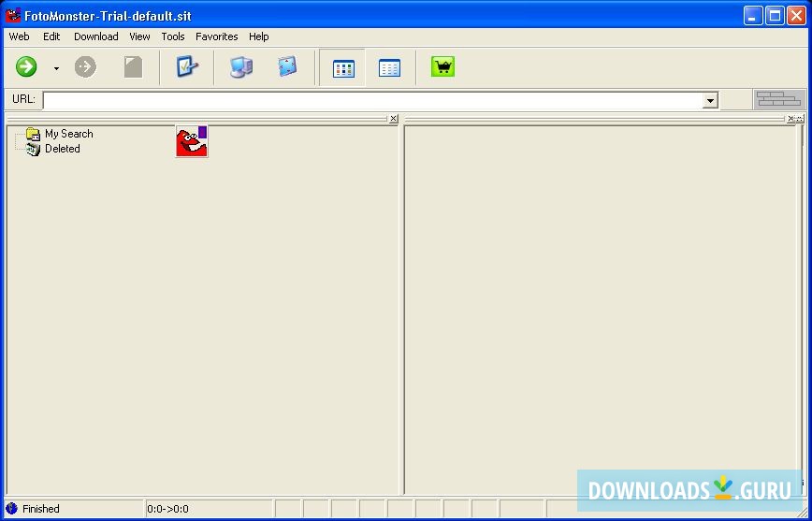Switch to list details view icon

click(x=389, y=68)
